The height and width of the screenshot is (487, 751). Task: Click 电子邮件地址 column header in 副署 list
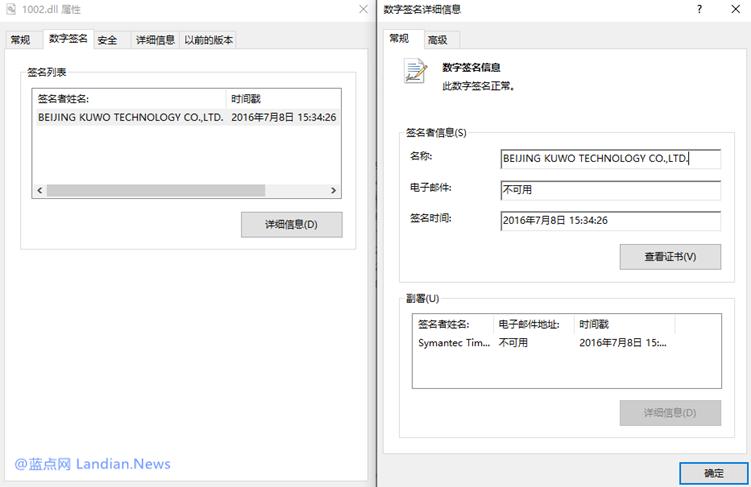(534, 324)
